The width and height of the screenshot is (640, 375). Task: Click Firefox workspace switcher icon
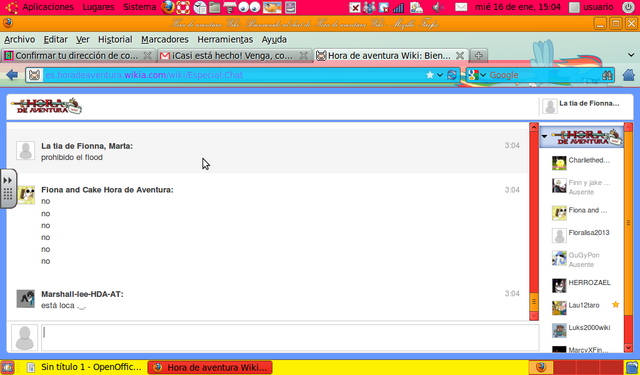tap(541, 367)
